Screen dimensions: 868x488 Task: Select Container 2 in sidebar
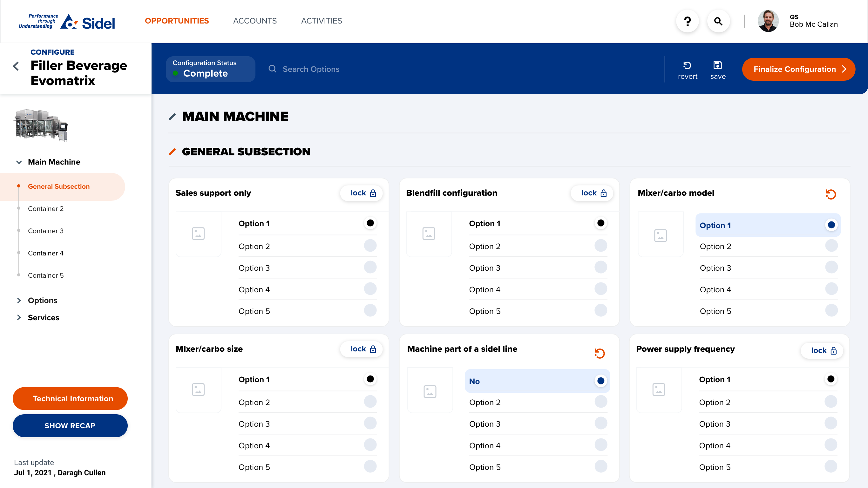point(46,209)
